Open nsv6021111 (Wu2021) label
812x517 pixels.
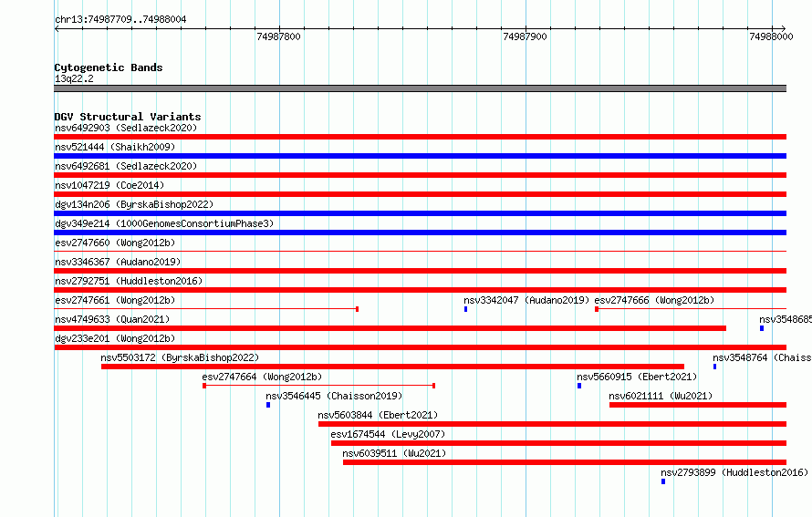tap(661, 396)
